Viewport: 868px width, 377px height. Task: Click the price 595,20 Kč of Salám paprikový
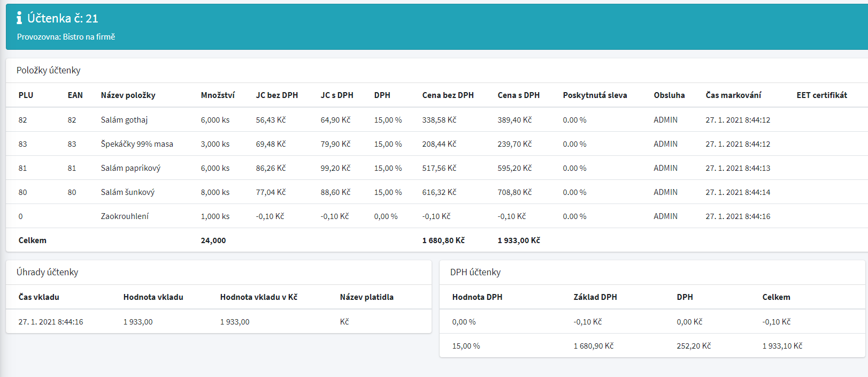tap(514, 168)
